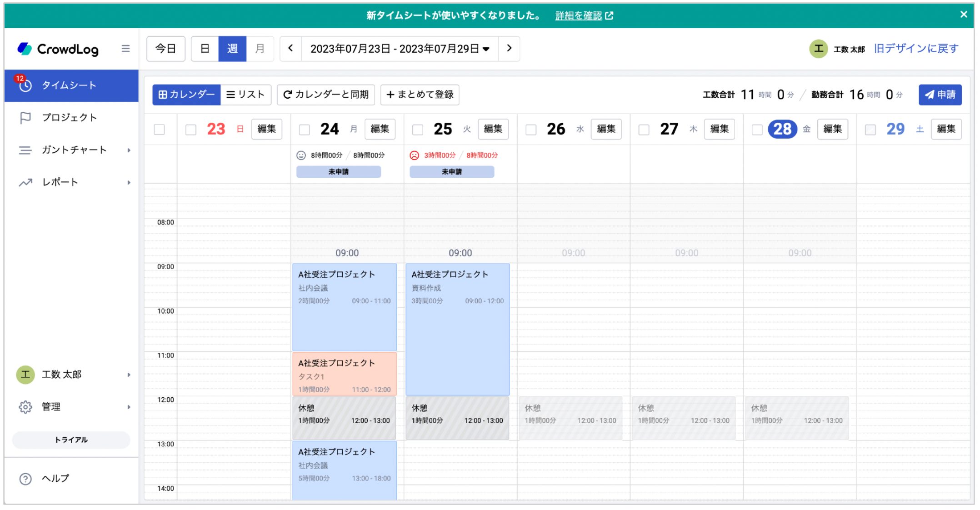Image resolution: width=980 pixels, height=510 pixels.
Task: Switch to day view tab 日
Action: pyautogui.click(x=205, y=49)
